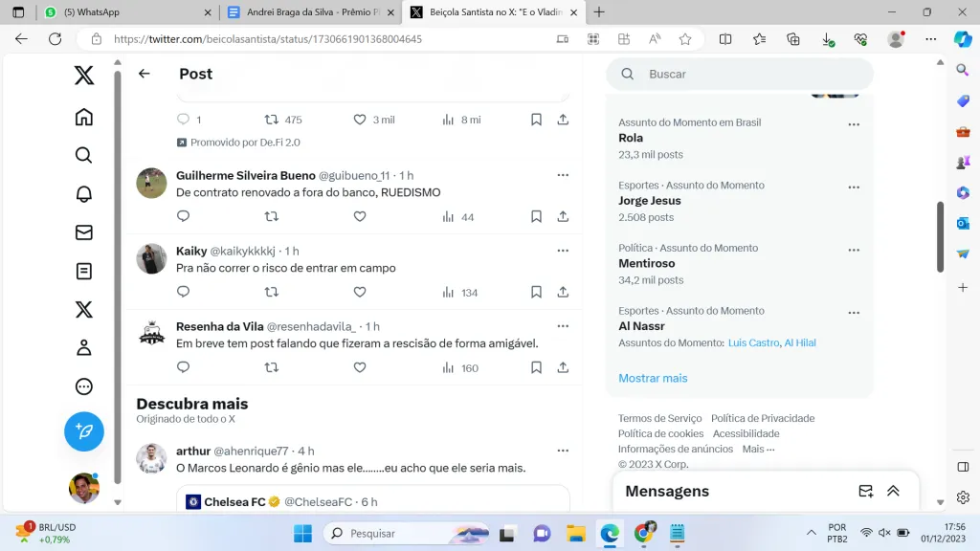Expand the Mensagens panel upward
The width and height of the screenshot is (980, 551).
[893, 491]
